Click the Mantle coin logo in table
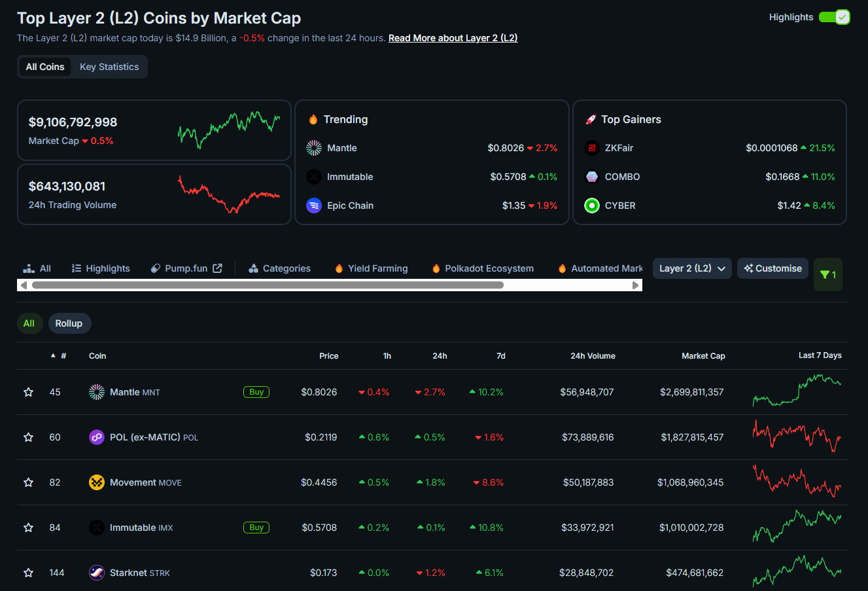The image size is (868, 591). coord(97,392)
